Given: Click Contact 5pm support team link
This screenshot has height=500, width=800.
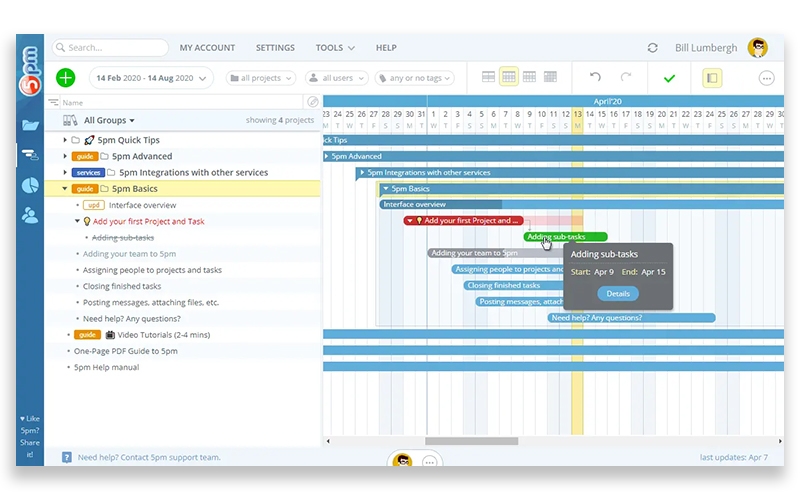Looking at the screenshot, I should point(170,458).
